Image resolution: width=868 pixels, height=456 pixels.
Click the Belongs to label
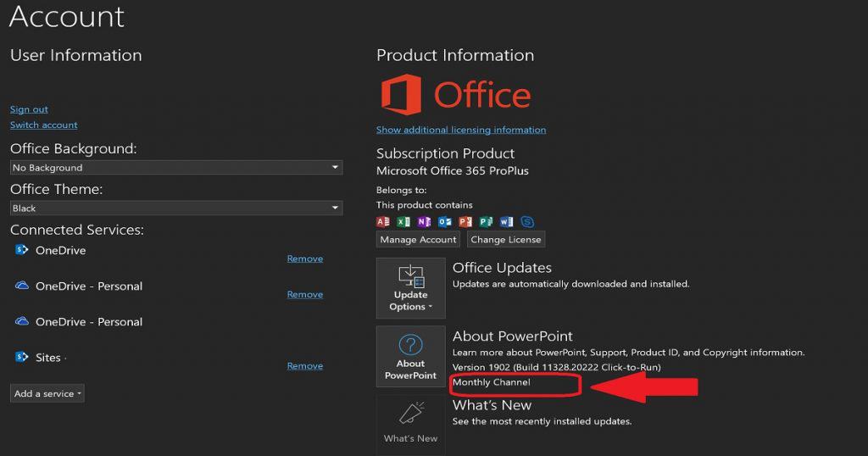(x=401, y=191)
